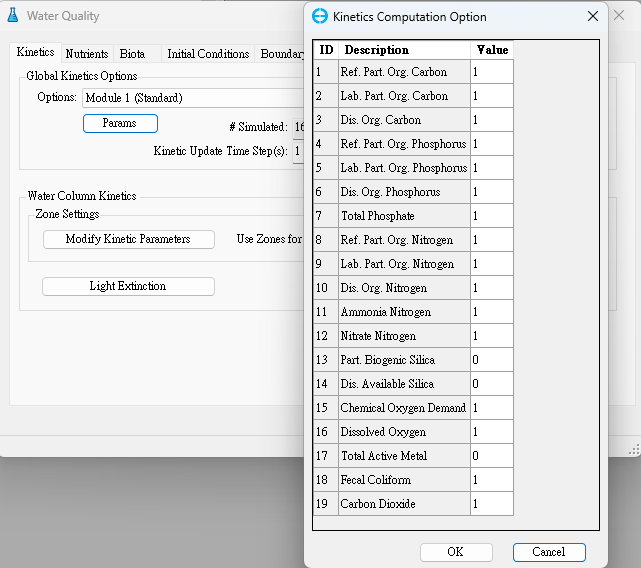Click the Kinetics Computation Option dialog icon
Image resolution: width=641 pixels, height=568 pixels.
click(320, 16)
